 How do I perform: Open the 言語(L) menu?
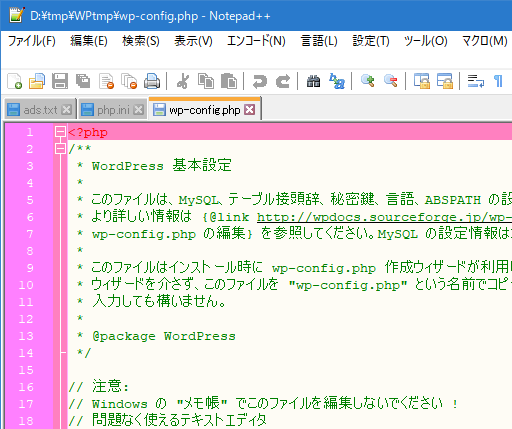[x=319, y=41]
